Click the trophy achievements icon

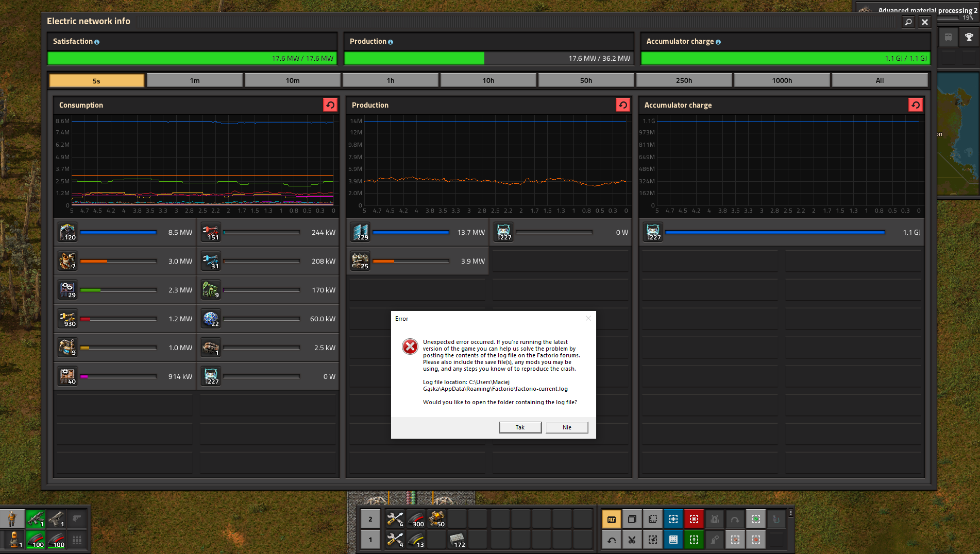click(969, 37)
